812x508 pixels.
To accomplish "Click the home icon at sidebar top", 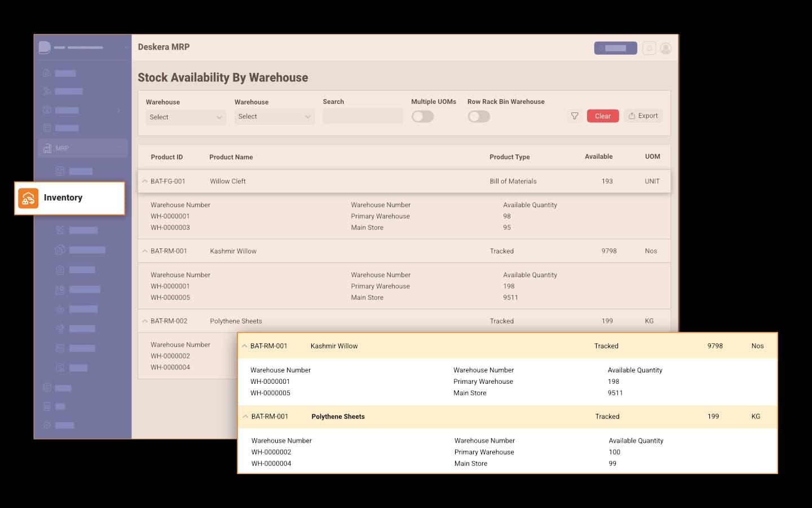I will pos(47,73).
